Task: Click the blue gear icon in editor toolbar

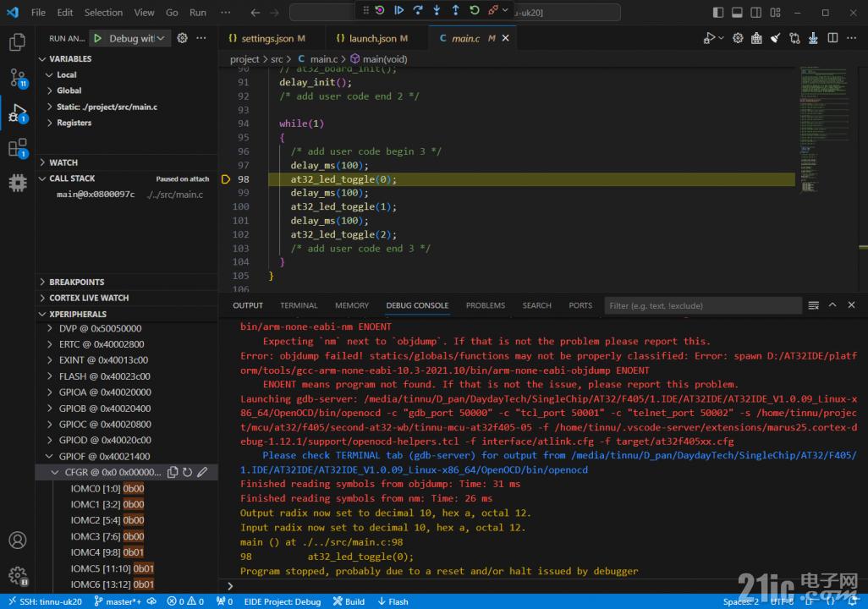Action: 738,38
